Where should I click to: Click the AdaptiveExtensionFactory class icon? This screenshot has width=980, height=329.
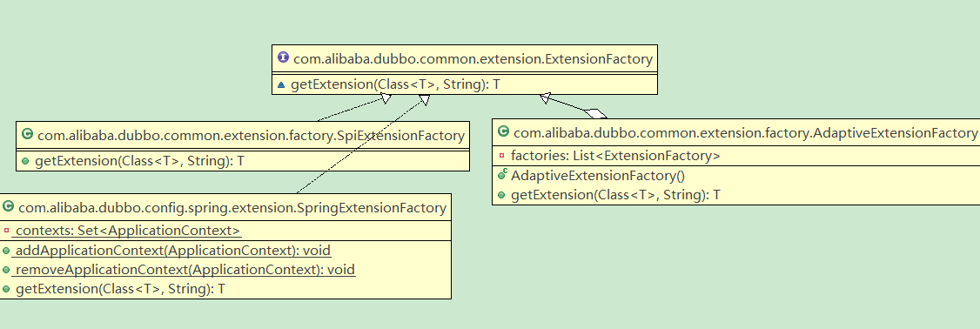tap(503, 131)
